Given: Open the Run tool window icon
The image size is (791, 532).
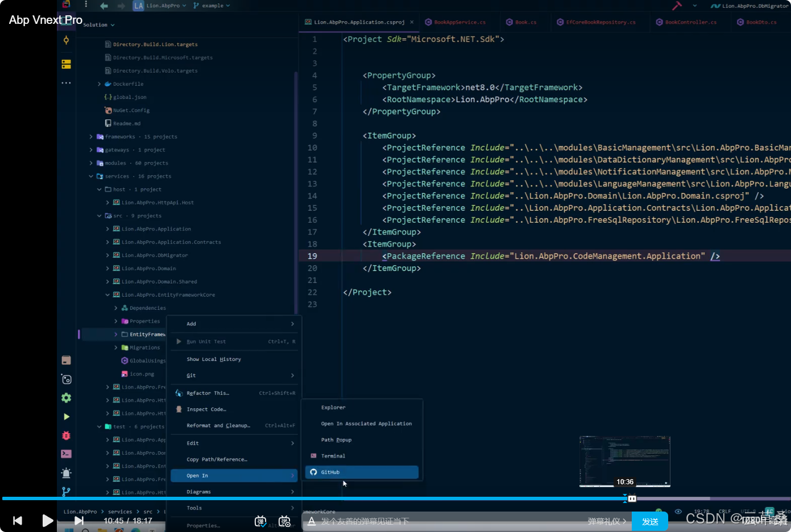Looking at the screenshot, I should tap(66, 417).
